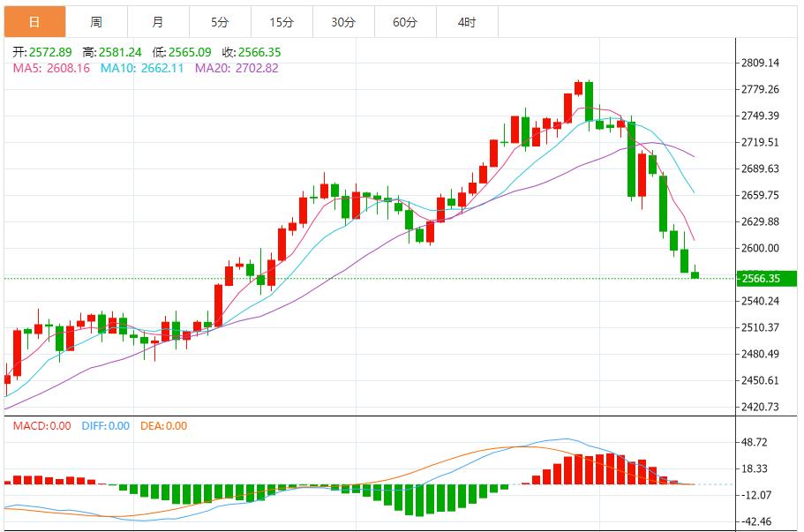804x532 pixels.
Task: Select the 60分 timeframe tab
Action: [x=406, y=22]
